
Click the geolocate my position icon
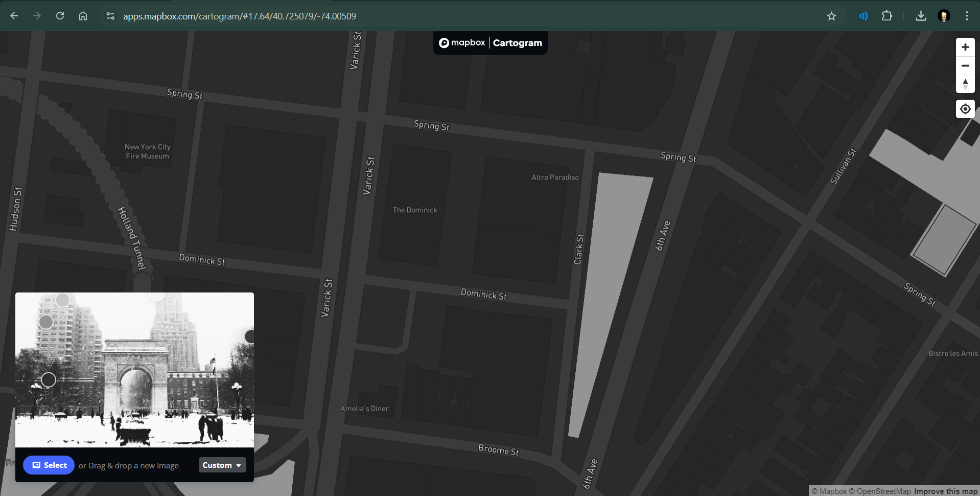point(965,108)
